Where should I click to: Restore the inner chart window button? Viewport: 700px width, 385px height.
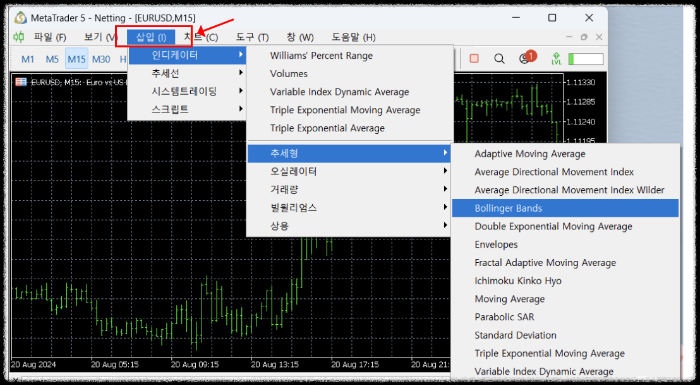[584, 37]
